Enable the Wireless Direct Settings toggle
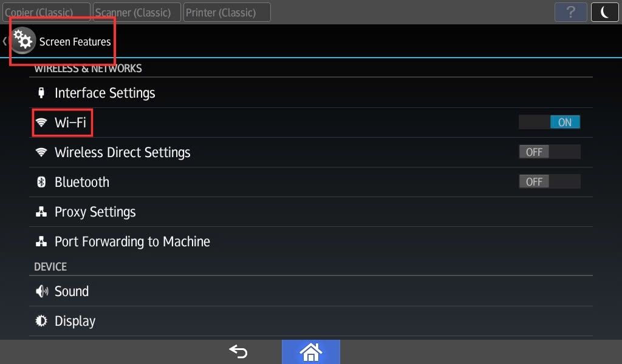 [x=549, y=152]
